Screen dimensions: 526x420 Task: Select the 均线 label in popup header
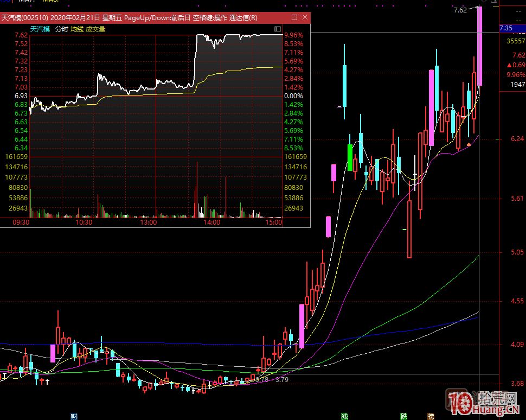coord(77,29)
